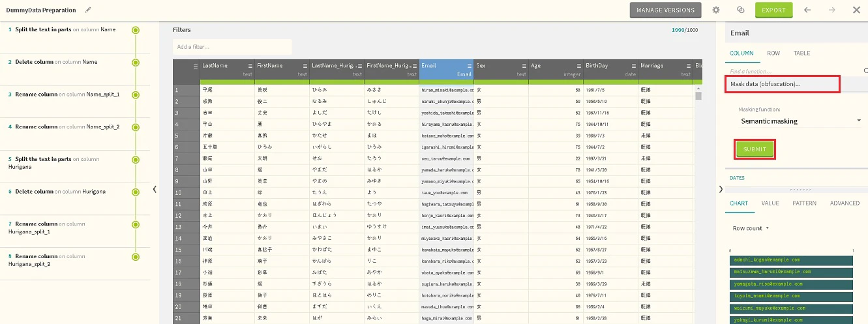Viewport: 868px width, 324px height.
Task: Open the Row count dropdown
Action: pyautogui.click(x=751, y=228)
